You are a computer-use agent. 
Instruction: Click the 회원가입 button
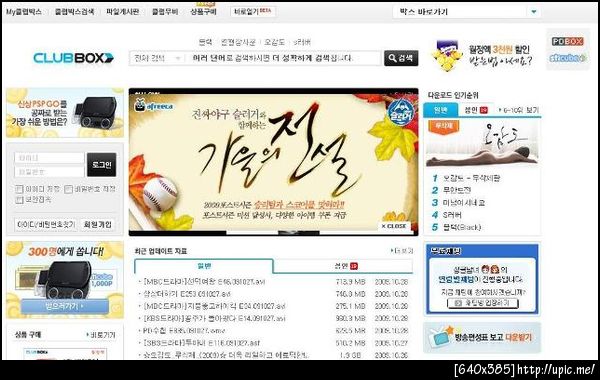pos(98,224)
